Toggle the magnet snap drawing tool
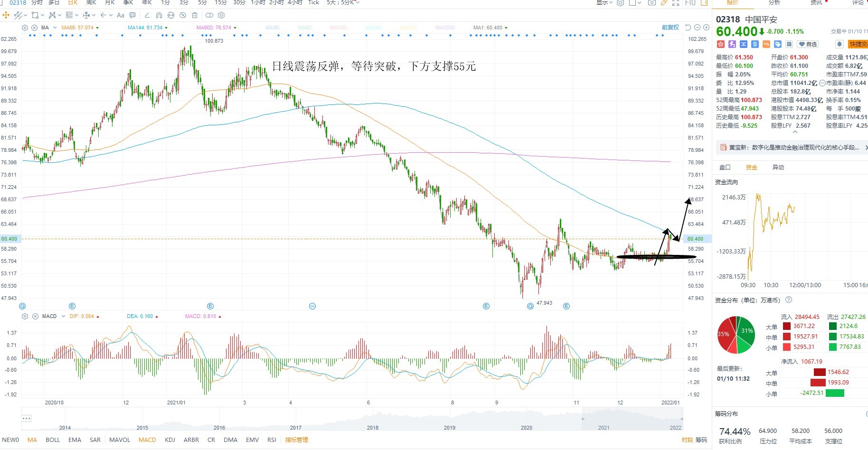868x450 pixels. [159, 15]
